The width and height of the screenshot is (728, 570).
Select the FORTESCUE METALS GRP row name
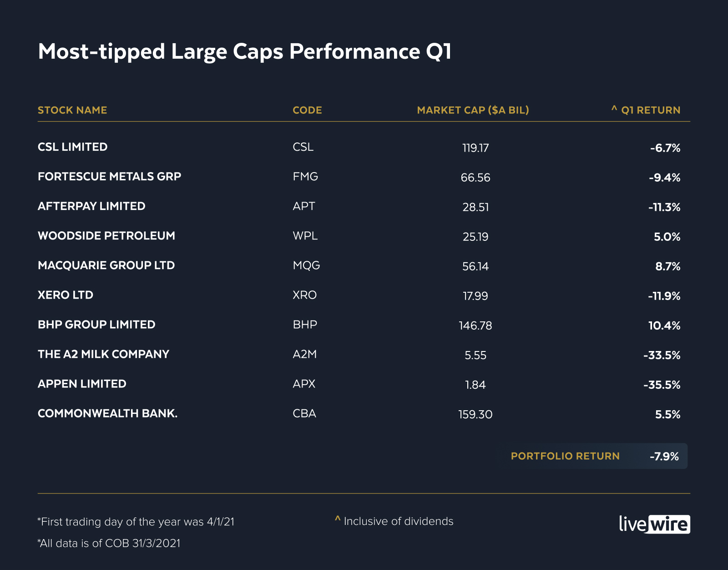point(109,177)
